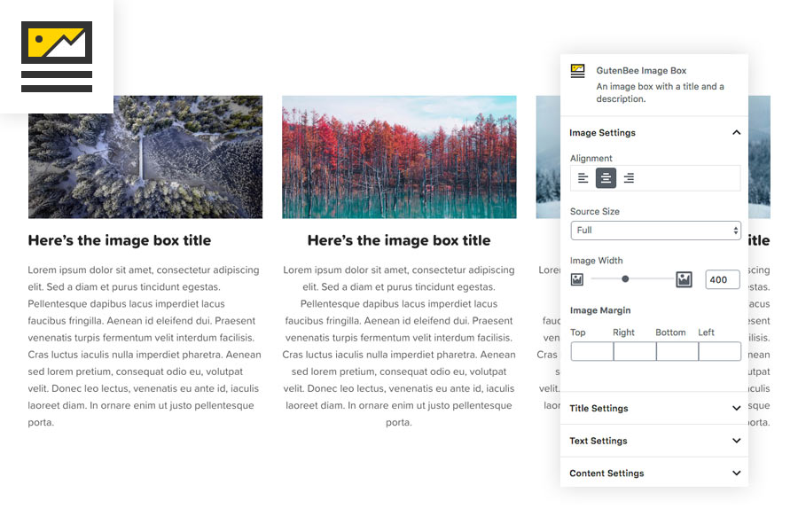
Task: Select the left alignment option
Action: pos(582,177)
